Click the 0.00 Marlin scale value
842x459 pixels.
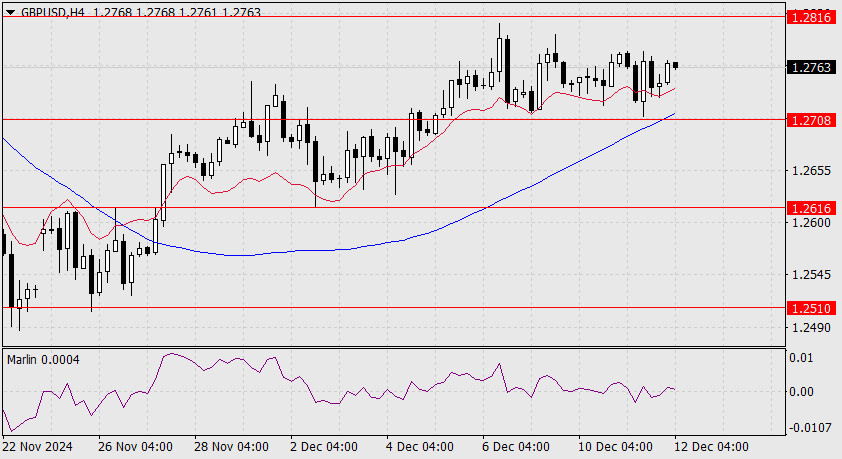[801, 391]
